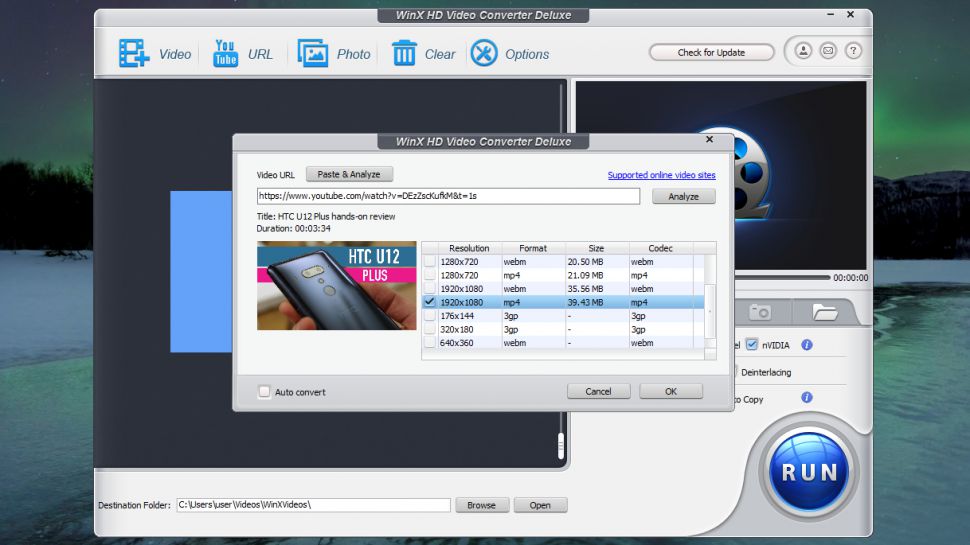The height and width of the screenshot is (545, 970).
Task: Click the user account icon
Action: (804, 51)
